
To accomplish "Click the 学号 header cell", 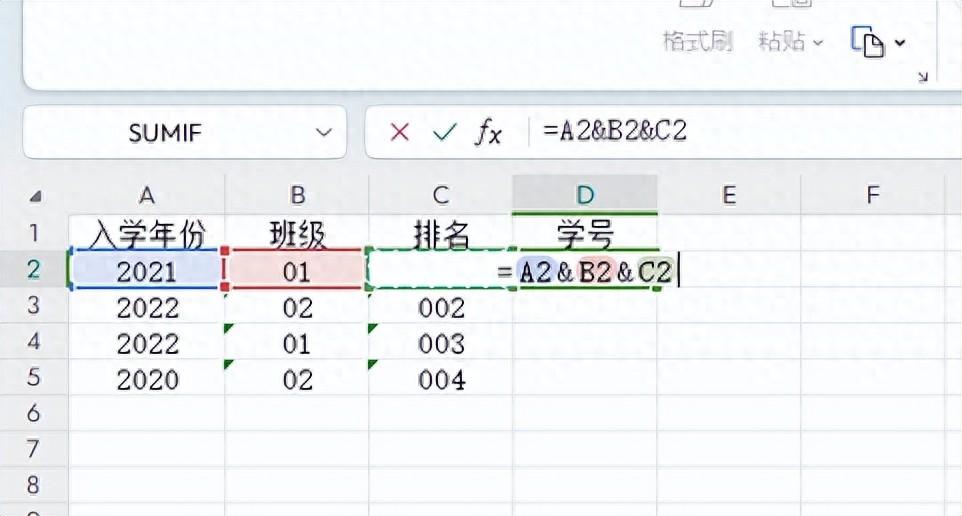I will click(585, 233).
